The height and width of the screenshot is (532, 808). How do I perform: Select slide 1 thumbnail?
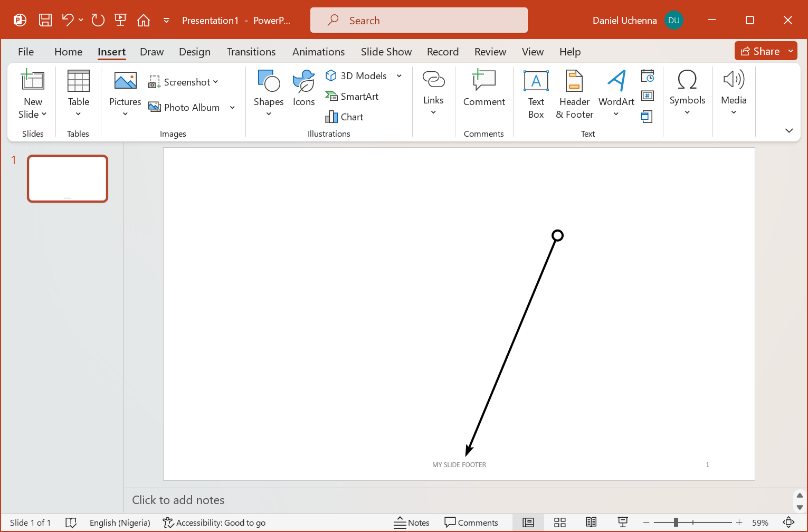pyautogui.click(x=68, y=178)
